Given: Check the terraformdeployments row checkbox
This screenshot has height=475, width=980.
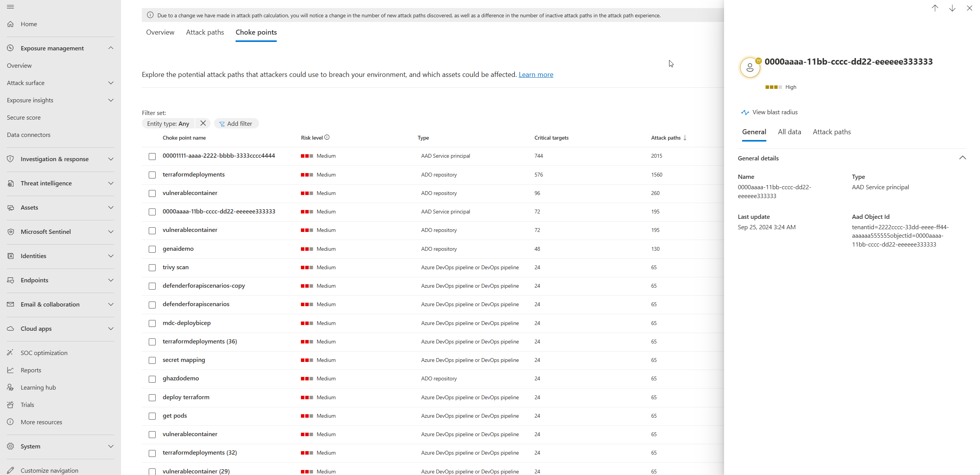Looking at the screenshot, I should coord(152,175).
